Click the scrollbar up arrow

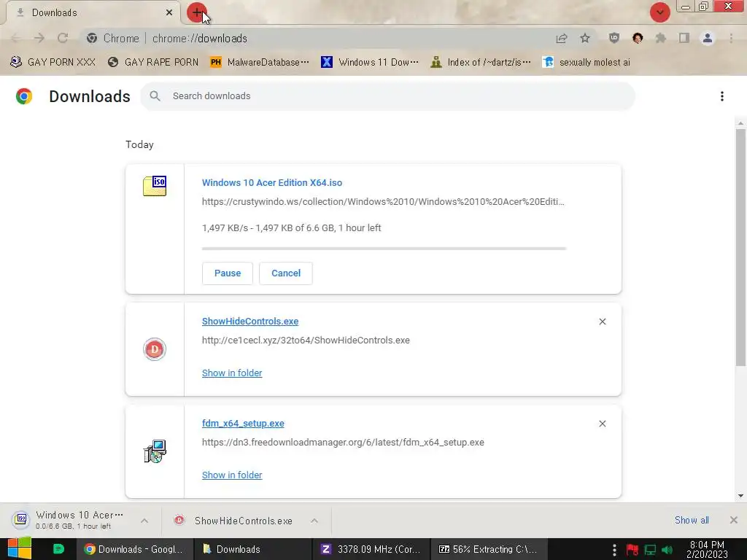[x=740, y=123]
